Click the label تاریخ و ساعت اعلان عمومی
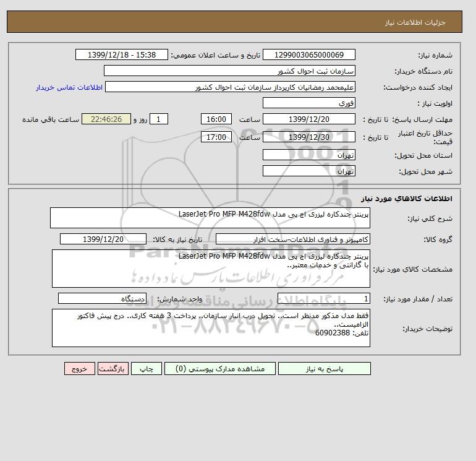The image size is (476, 461). [216, 55]
